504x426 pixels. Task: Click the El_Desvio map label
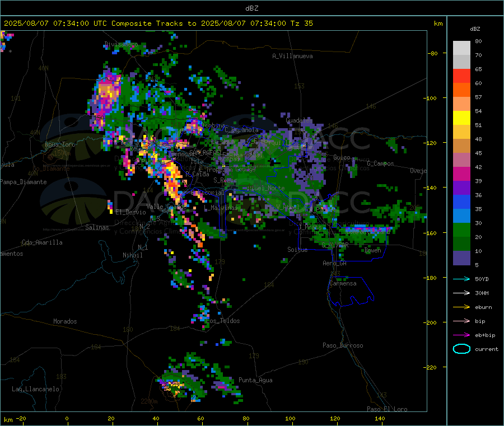(130, 212)
